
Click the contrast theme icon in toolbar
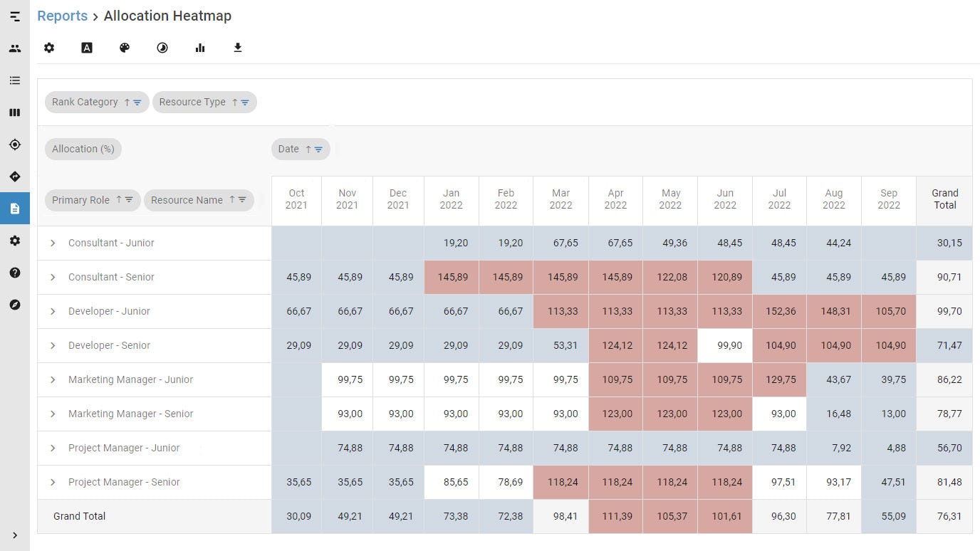[x=162, y=48]
